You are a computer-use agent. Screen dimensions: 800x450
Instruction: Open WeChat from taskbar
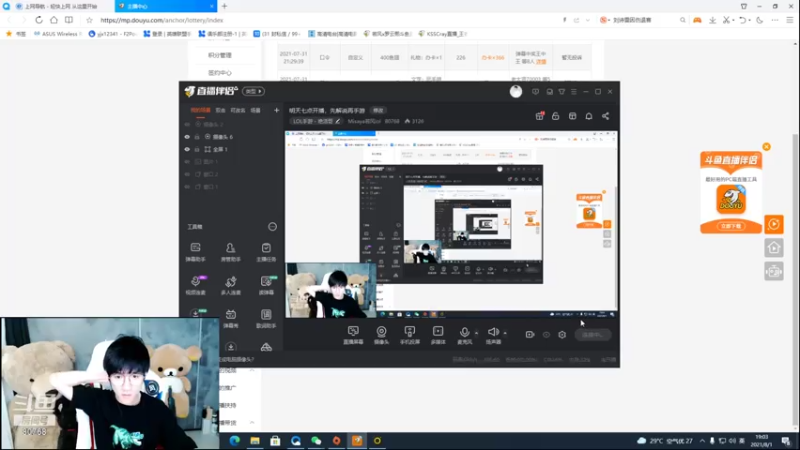(x=316, y=441)
